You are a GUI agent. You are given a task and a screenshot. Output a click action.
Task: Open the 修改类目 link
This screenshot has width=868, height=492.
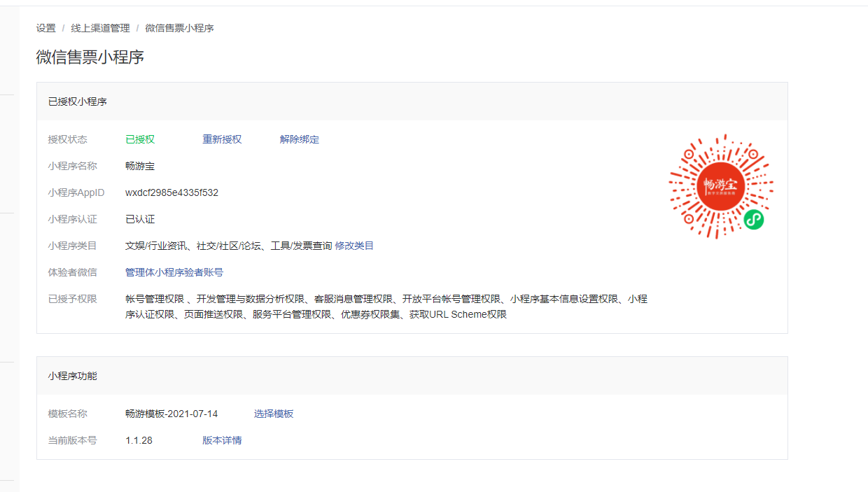coord(354,246)
